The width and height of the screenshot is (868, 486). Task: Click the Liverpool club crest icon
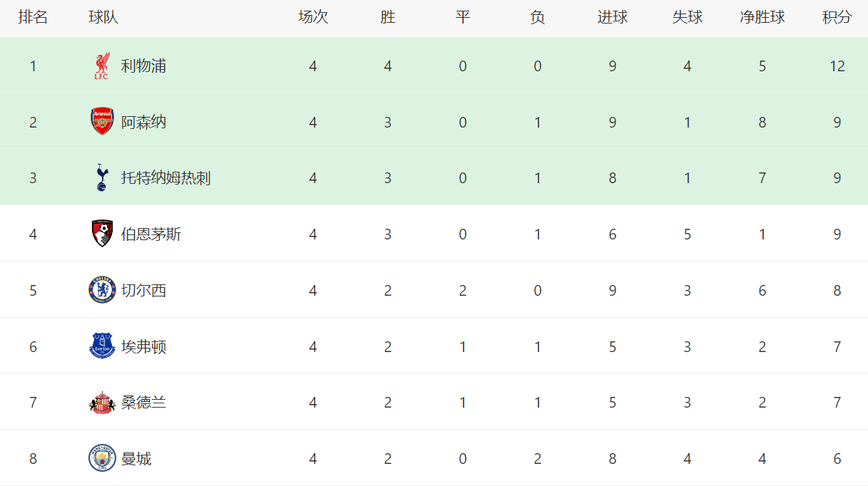click(102, 66)
